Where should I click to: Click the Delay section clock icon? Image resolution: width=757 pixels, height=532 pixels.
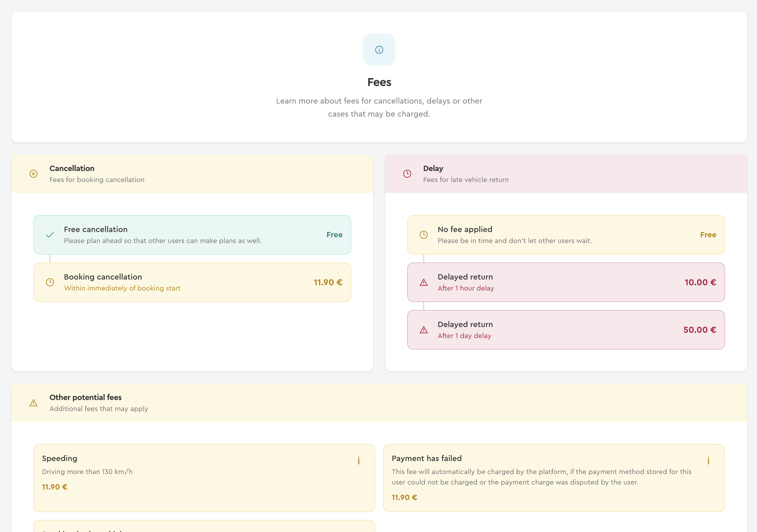[x=407, y=174]
